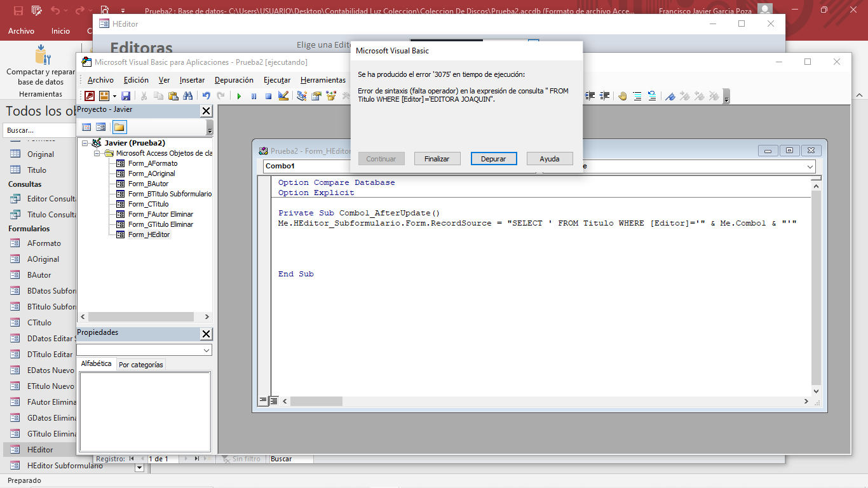Screen dimensions: 868x488
Task: Open the Depuración menu
Action: click(x=234, y=80)
